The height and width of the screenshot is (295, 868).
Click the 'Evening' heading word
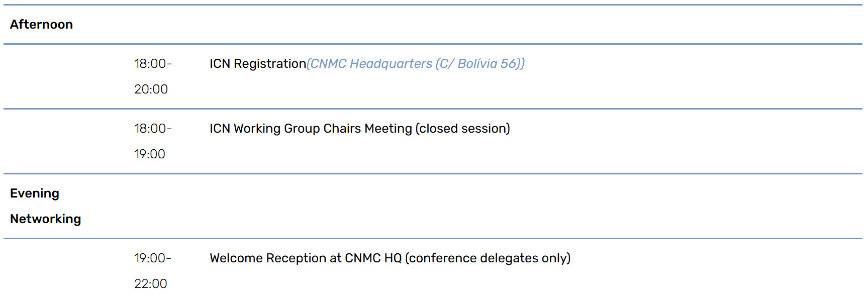[35, 193]
